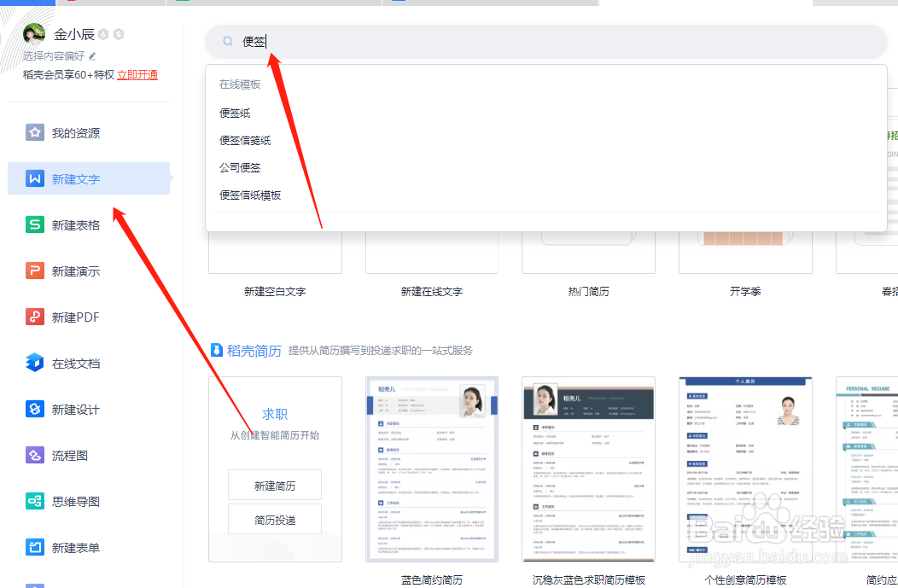Select 新建表单 in the sidebar

[89, 547]
